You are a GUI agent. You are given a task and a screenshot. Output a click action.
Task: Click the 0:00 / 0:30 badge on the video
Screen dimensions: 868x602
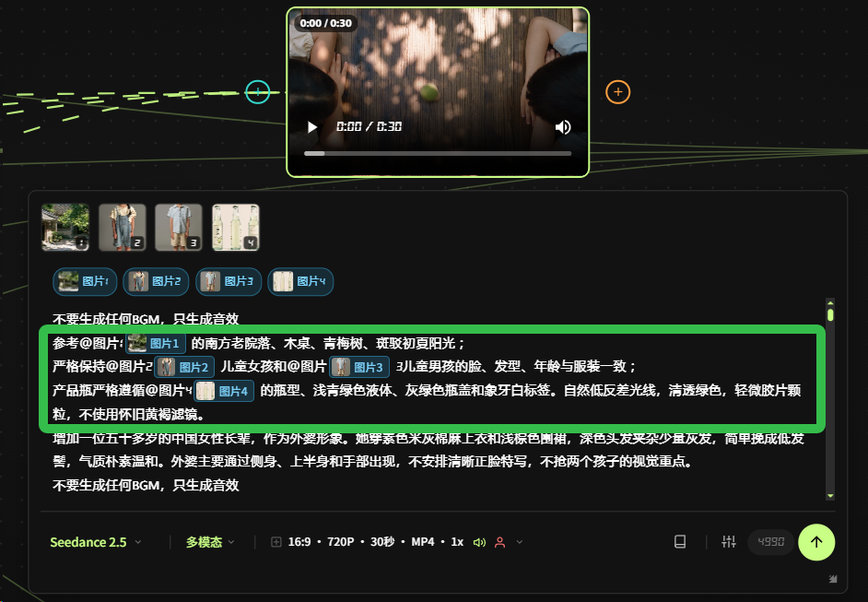point(325,23)
